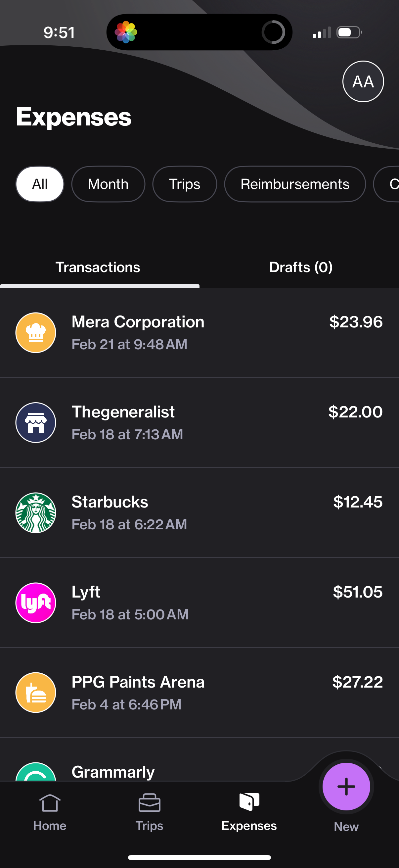Select the Reimbursements filter chip
Image resolution: width=399 pixels, height=868 pixels.
(x=295, y=184)
